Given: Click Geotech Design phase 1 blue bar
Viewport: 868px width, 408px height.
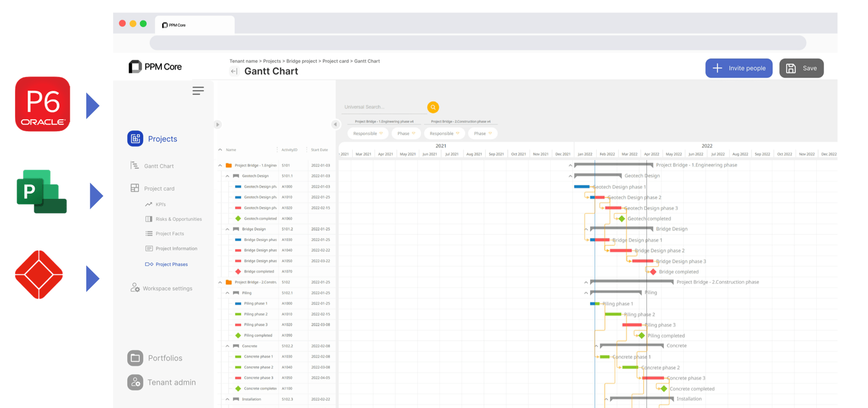Looking at the screenshot, I should pos(582,186).
